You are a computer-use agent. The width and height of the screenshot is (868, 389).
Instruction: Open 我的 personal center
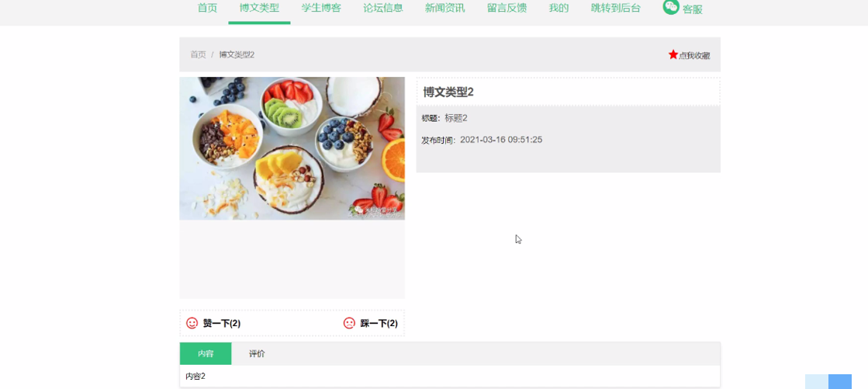[x=559, y=8]
